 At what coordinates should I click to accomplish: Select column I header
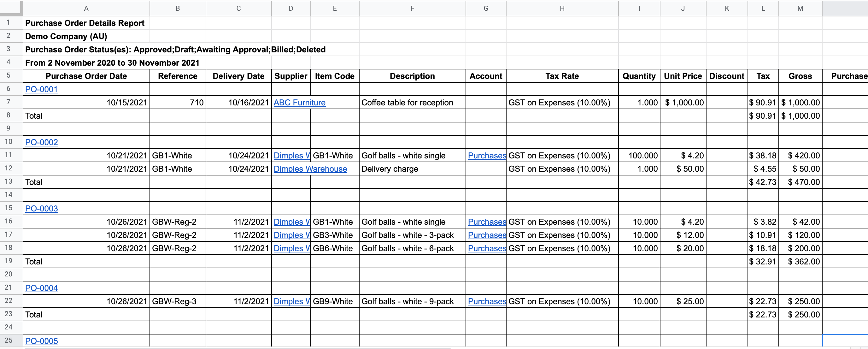click(639, 9)
